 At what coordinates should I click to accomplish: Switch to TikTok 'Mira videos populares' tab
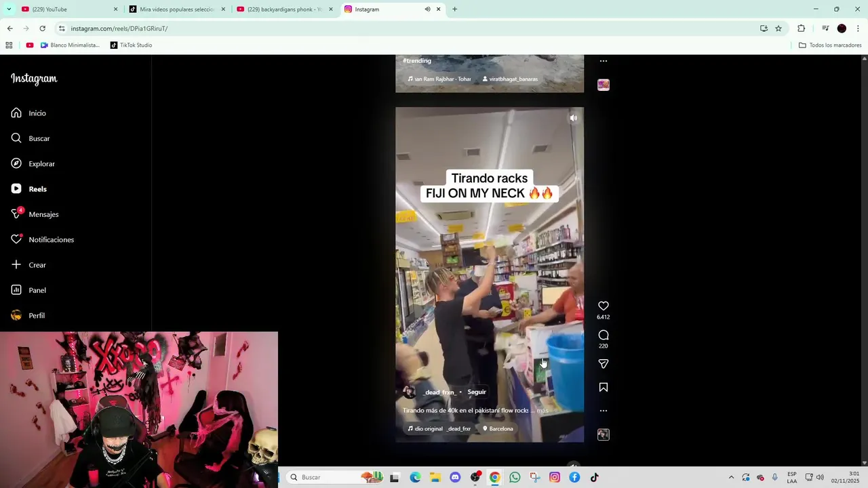click(x=176, y=9)
